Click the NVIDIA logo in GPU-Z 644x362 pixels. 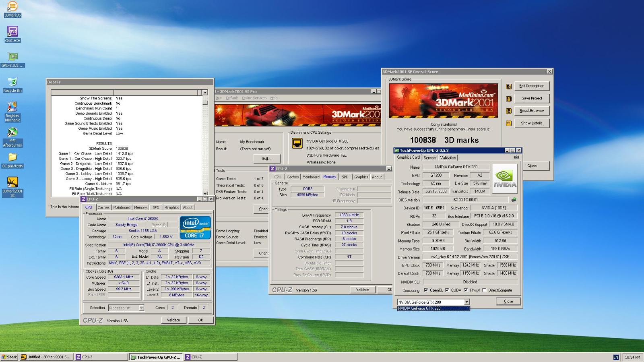click(504, 179)
